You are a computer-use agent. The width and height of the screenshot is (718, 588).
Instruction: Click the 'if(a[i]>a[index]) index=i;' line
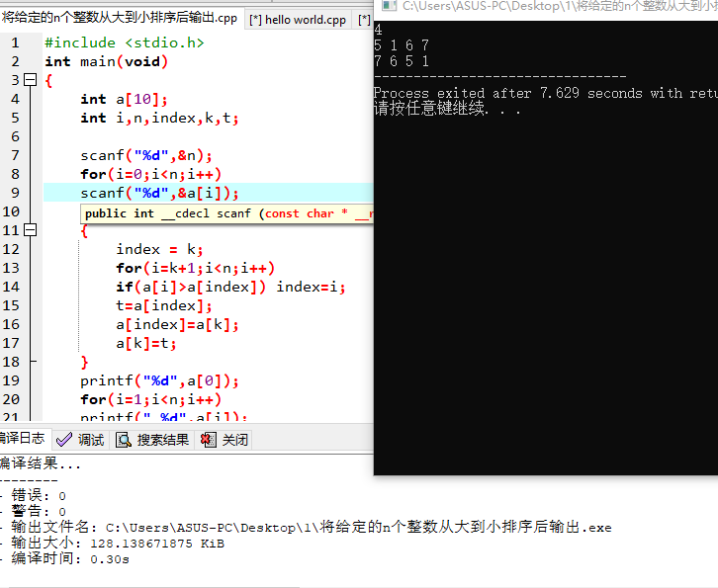coord(230,287)
